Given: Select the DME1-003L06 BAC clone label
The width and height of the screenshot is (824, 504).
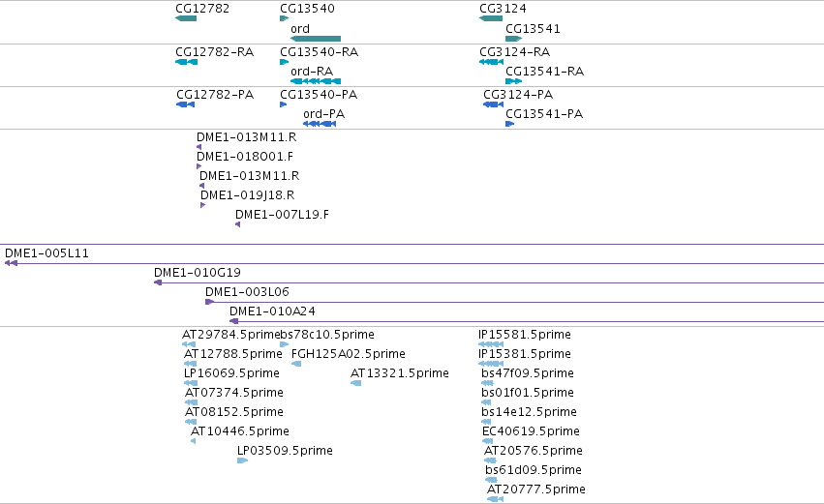Looking at the screenshot, I should click(x=248, y=292).
